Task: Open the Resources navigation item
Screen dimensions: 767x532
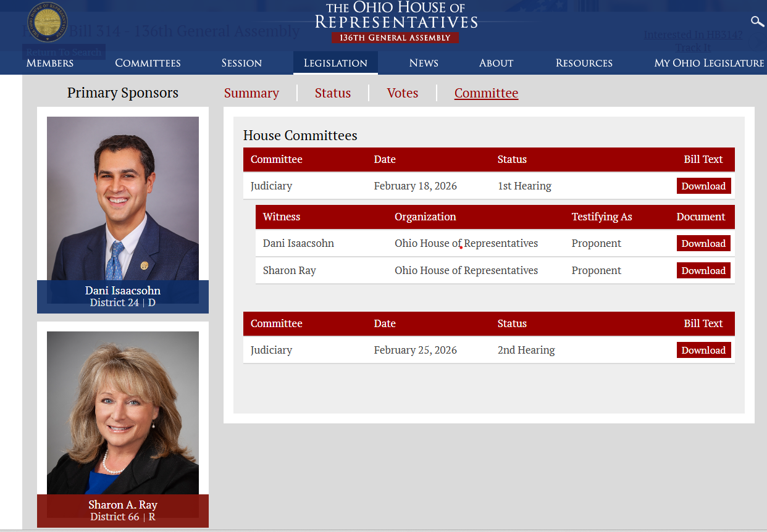Action: pyautogui.click(x=584, y=63)
